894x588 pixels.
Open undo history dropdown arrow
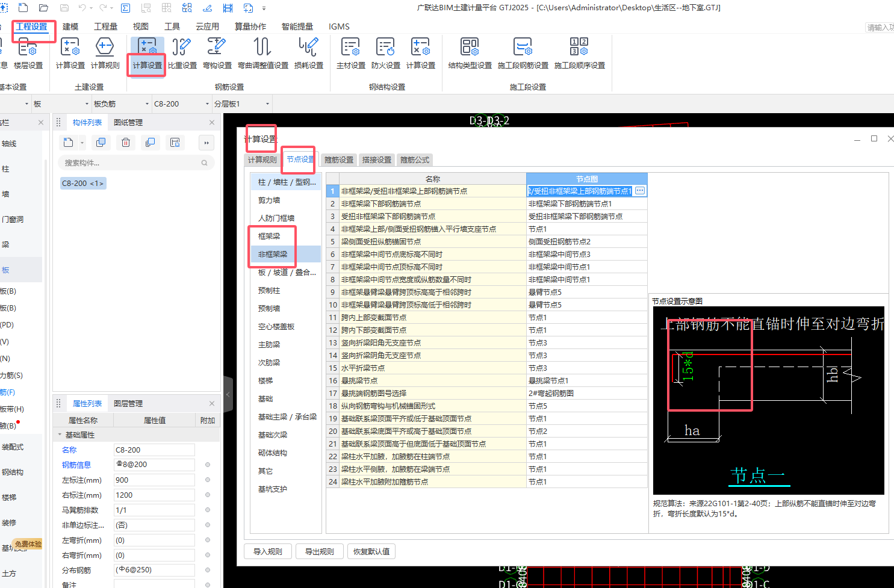[x=92, y=8]
